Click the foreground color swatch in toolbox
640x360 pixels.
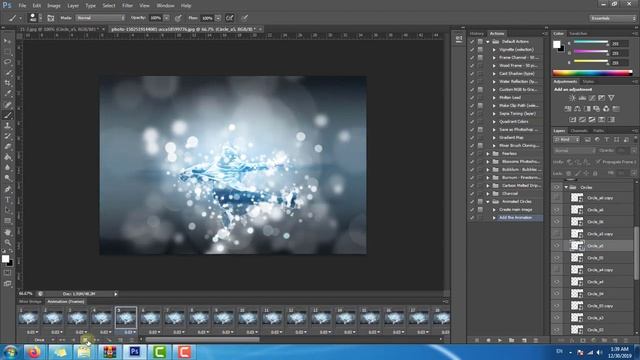tap(5, 258)
